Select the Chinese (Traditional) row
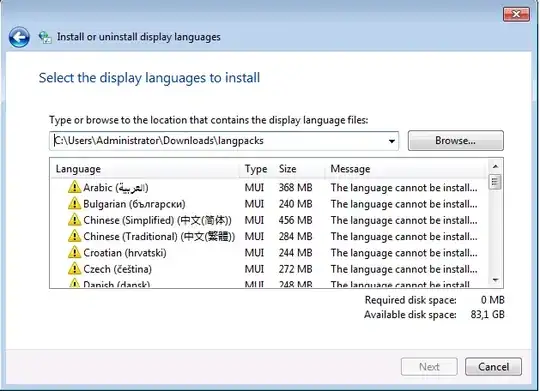Screen dimensions: 540x391 click(x=269, y=236)
